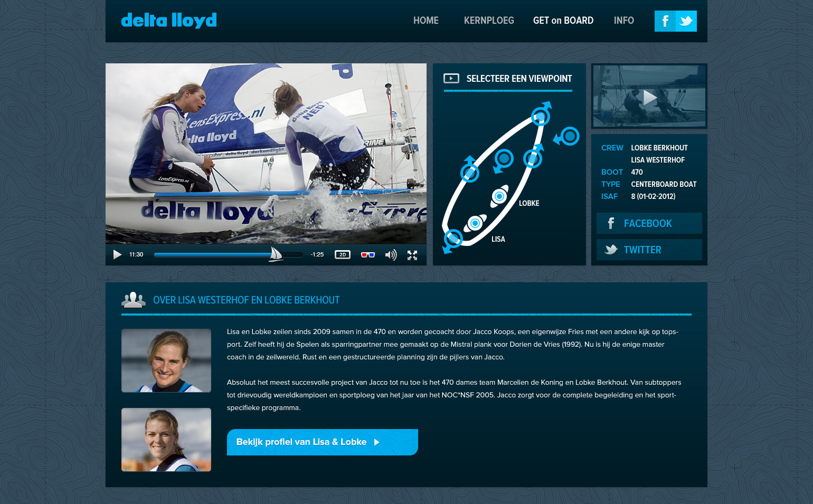Select GET on BOARD in navigation
Image resolution: width=813 pixels, height=504 pixels.
[x=563, y=21]
